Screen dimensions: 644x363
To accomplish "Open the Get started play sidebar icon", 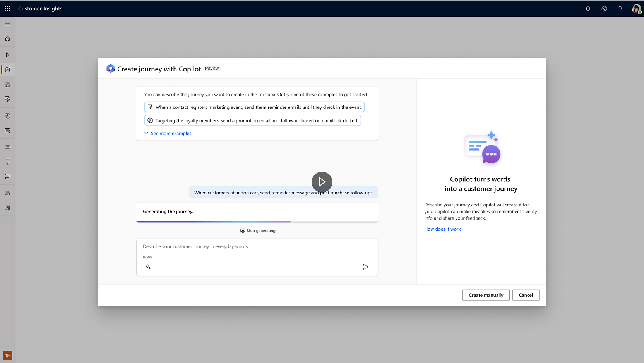I will pyautogui.click(x=7, y=55).
